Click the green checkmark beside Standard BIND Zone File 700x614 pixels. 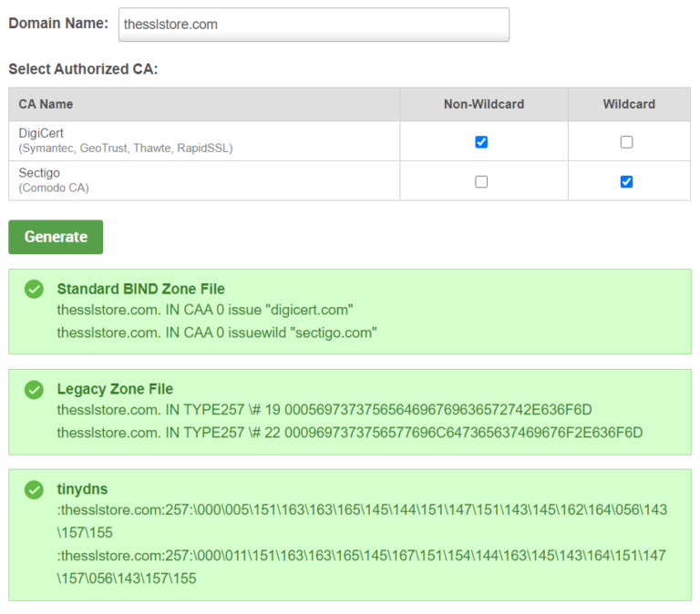point(34,290)
